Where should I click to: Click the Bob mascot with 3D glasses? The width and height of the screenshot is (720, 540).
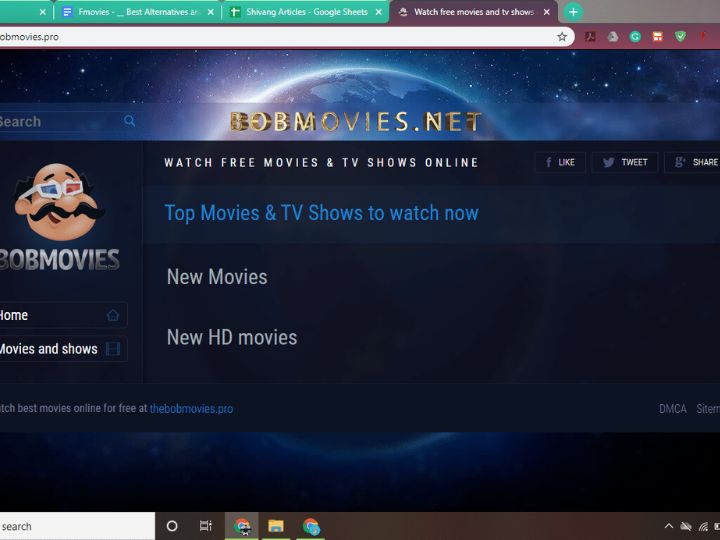(58, 202)
